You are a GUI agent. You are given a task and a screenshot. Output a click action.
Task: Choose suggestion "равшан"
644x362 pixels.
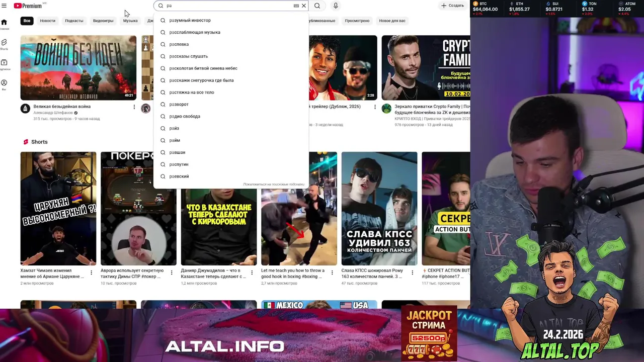(x=231, y=152)
